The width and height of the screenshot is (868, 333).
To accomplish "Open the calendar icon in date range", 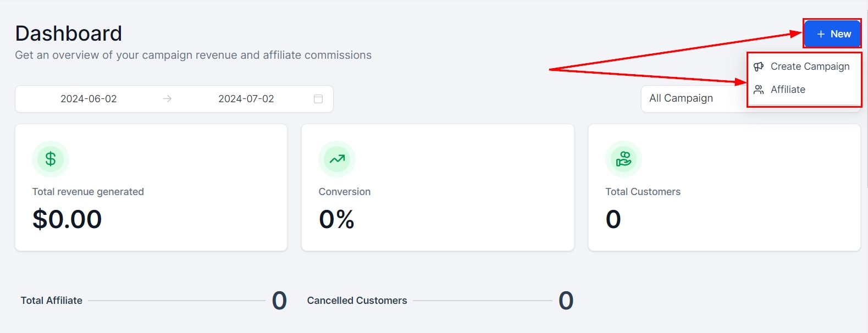I will pyautogui.click(x=318, y=99).
